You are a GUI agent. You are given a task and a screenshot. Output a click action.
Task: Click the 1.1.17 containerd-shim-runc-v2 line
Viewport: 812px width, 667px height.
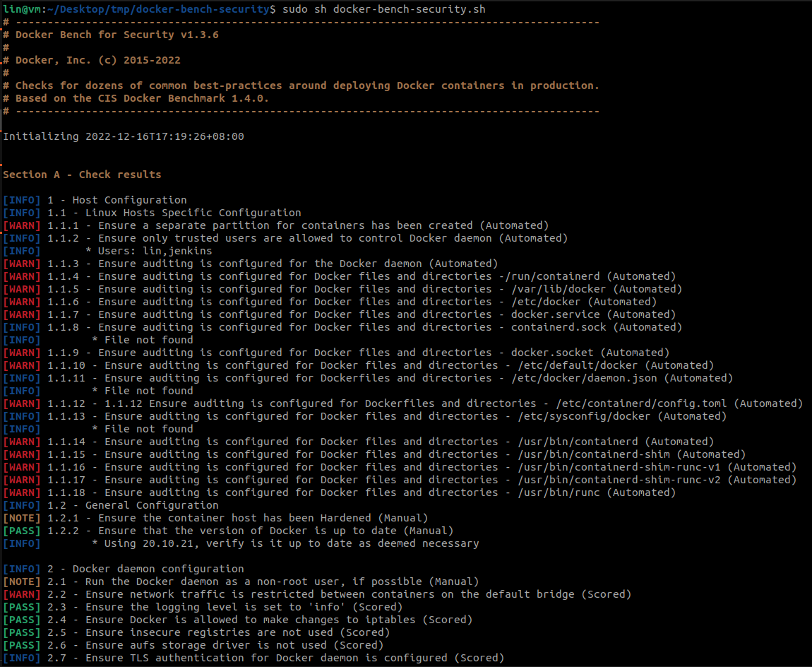[x=400, y=480]
